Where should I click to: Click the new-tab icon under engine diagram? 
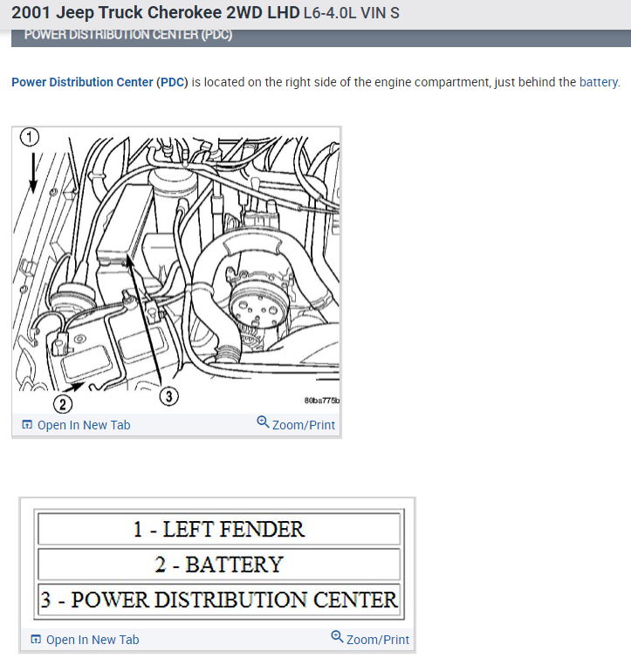click(x=27, y=425)
